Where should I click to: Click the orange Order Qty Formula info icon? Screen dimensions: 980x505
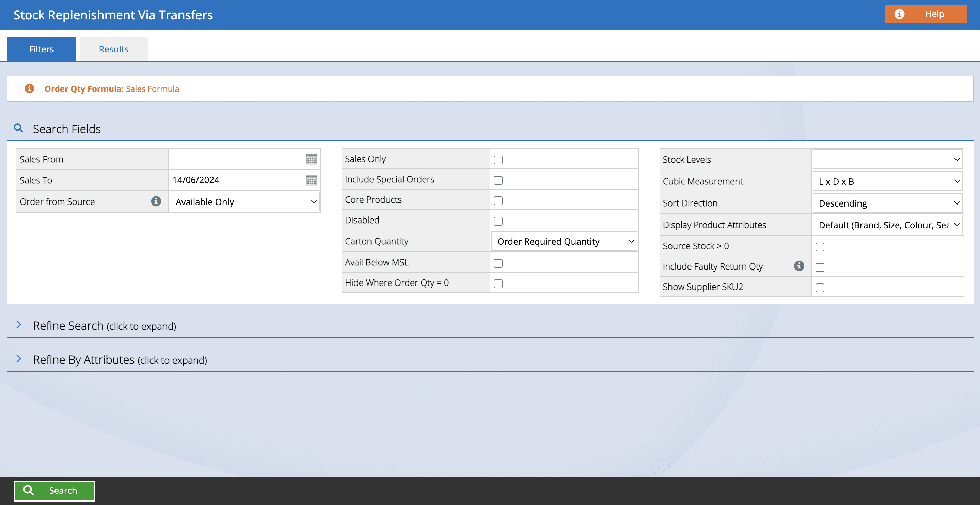(x=29, y=88)
